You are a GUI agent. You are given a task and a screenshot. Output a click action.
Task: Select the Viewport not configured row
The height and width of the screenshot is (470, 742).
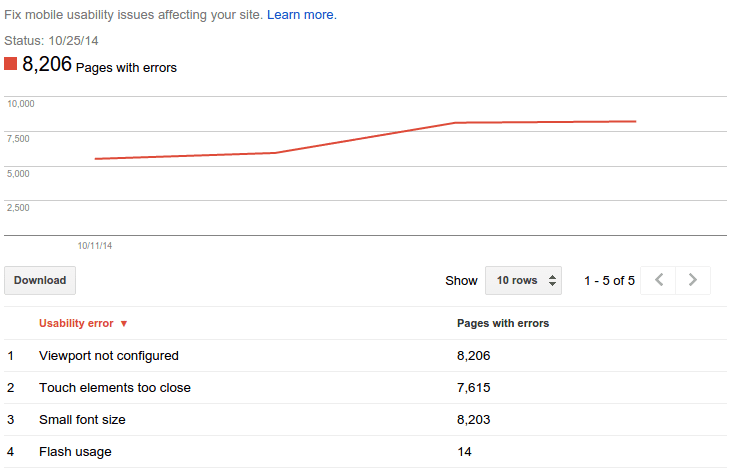[x=108, y=355]
